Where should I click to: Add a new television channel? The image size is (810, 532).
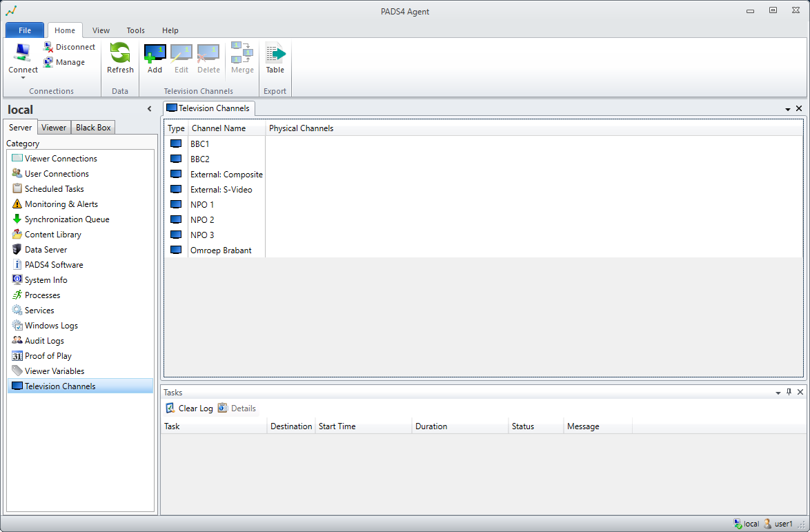coord(155,54)
